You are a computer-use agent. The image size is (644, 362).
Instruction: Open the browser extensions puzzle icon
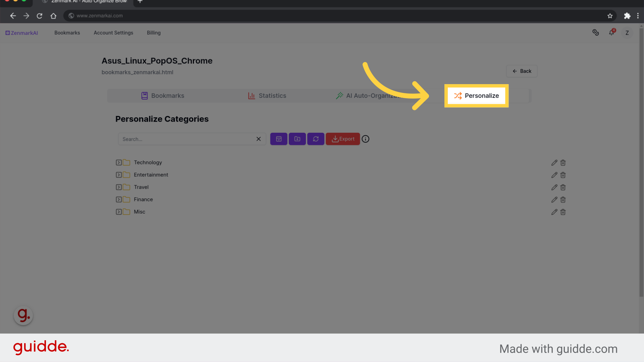pos(627,16)
